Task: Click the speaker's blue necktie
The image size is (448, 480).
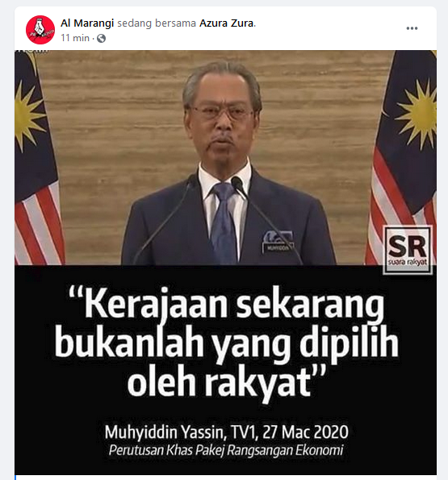Action: (224, 222)
